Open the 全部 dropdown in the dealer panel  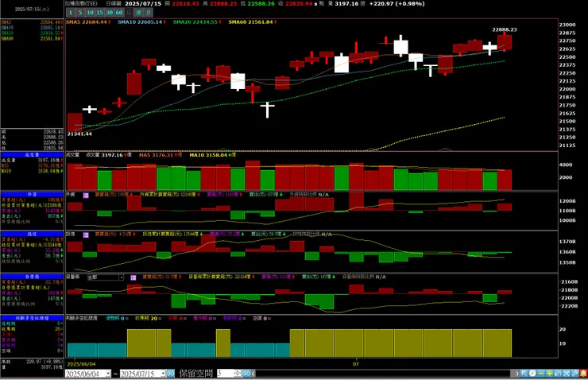[x=106, y=277]
